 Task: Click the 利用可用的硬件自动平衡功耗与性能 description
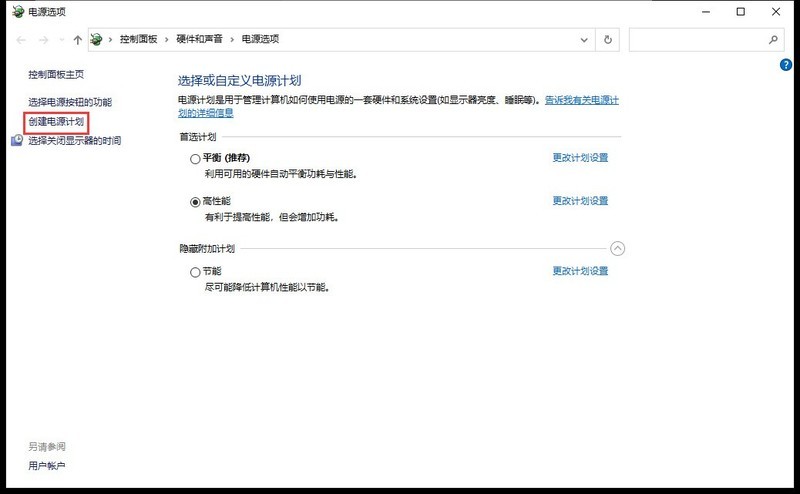pyautogui.click(x=282, y=174)
